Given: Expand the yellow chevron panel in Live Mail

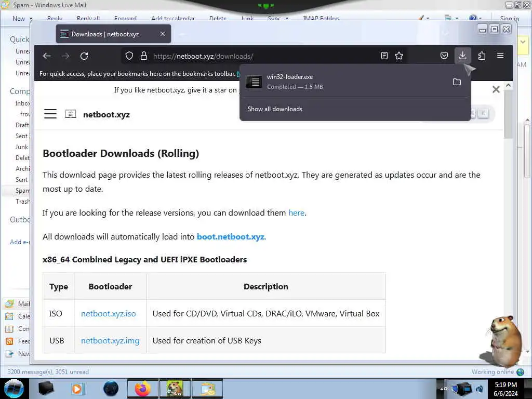Looking at the screenshot, I should point(523,42).
